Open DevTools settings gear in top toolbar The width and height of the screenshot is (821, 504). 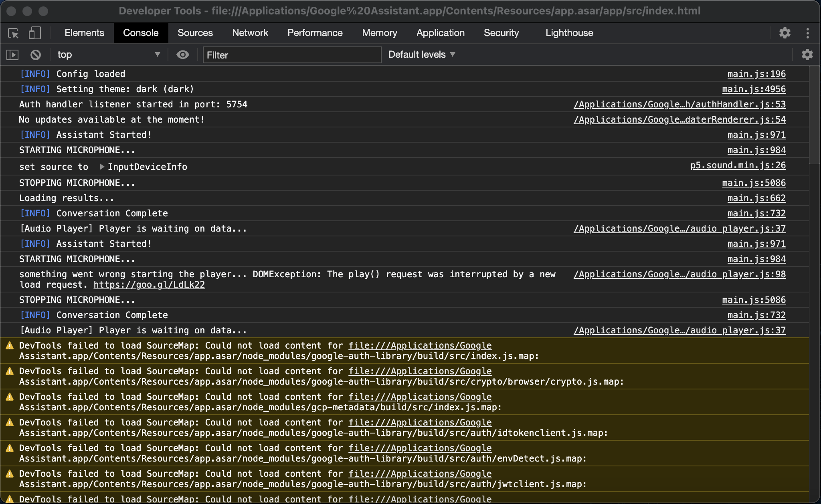click(785, 33)
